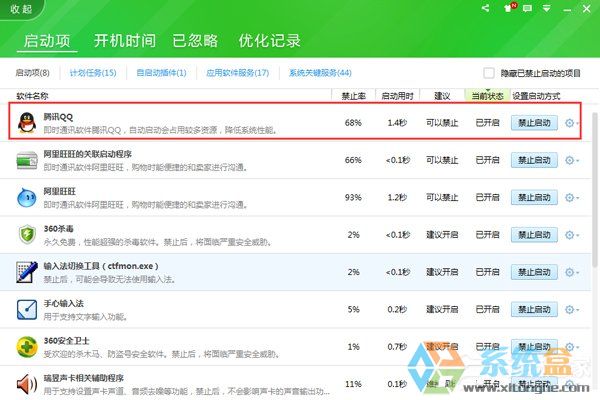Click the 360安全卫士 name text
This screenshot has height=400, width=600.
[x=66, y=341]
